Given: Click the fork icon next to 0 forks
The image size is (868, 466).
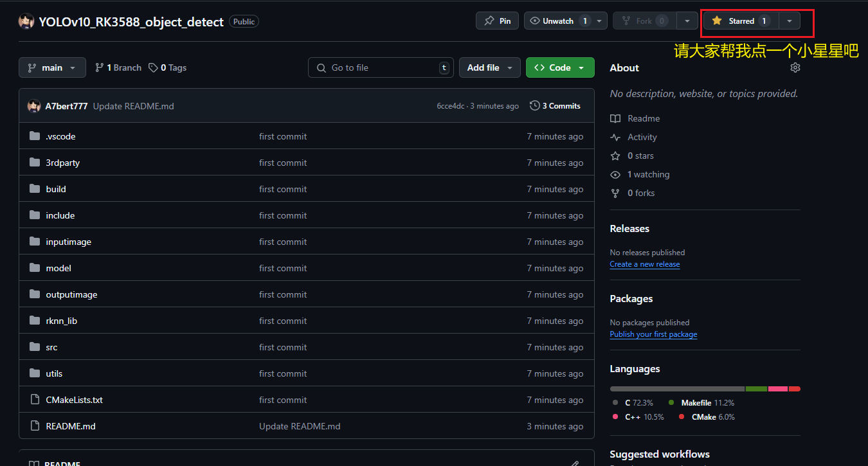Looking at the screenshot, I should (x=615, y=193).
